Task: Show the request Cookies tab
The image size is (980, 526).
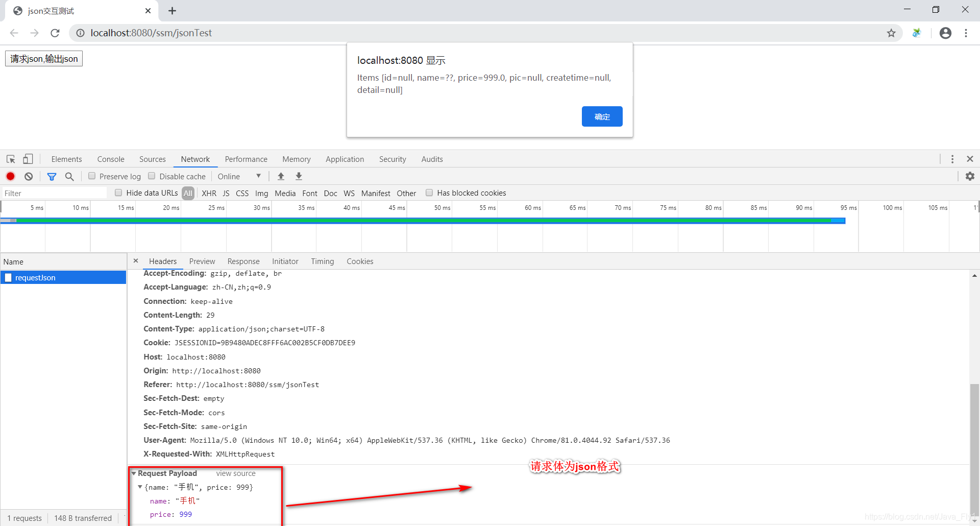Action: point(360,261)
